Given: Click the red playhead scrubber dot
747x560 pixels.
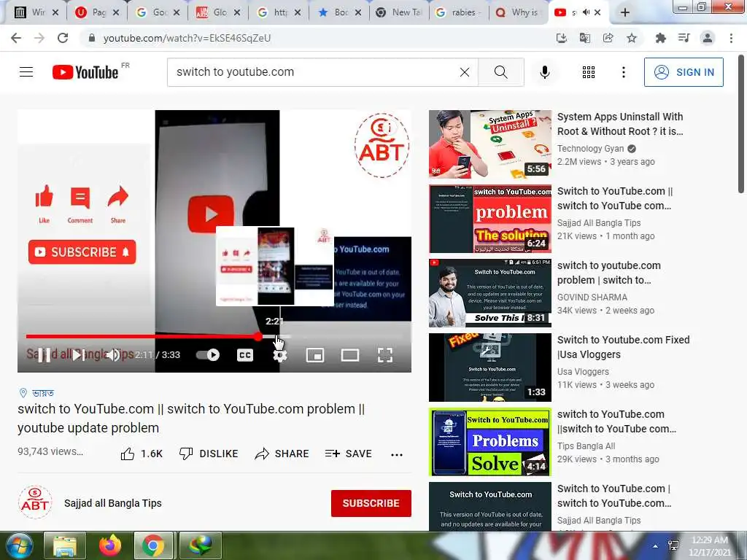Looking at the screenshot, I should tap(258, 336).
